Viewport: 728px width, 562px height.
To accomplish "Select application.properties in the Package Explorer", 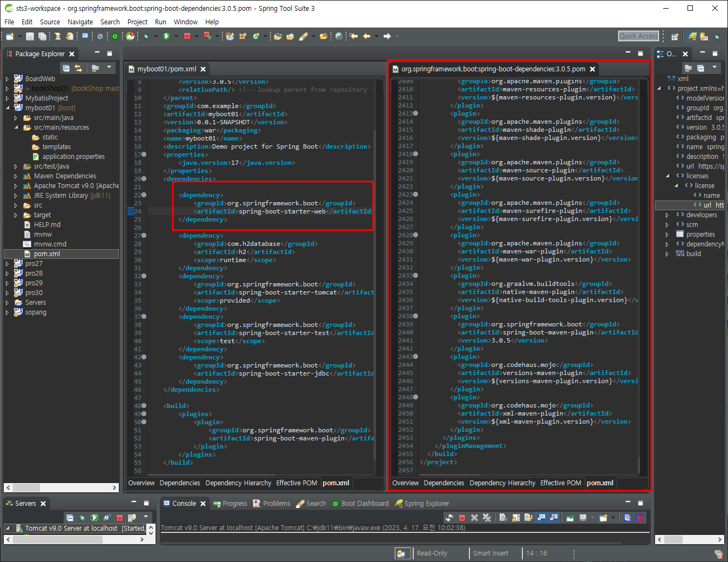I will click(73, 157).
